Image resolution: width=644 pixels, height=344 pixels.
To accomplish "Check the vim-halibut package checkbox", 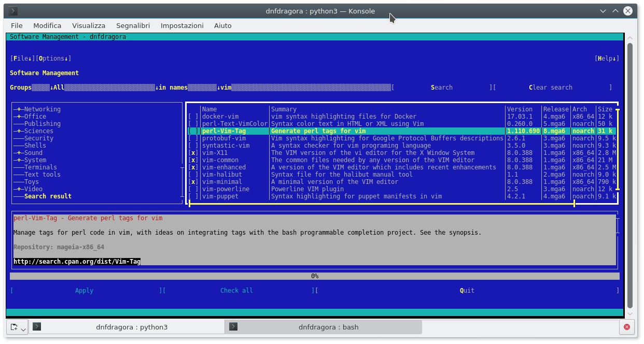I will [193, 175].
